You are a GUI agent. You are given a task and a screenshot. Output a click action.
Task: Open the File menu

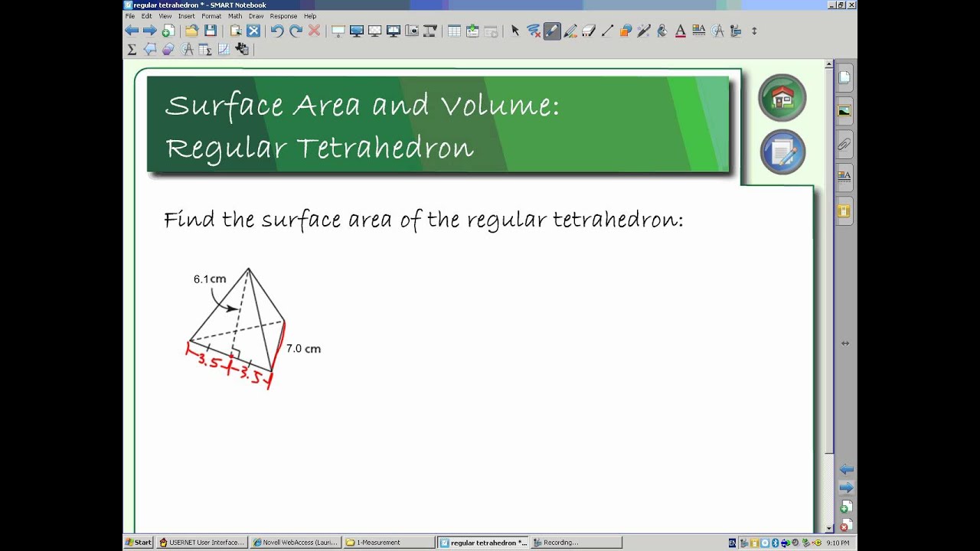click(130, 16)
